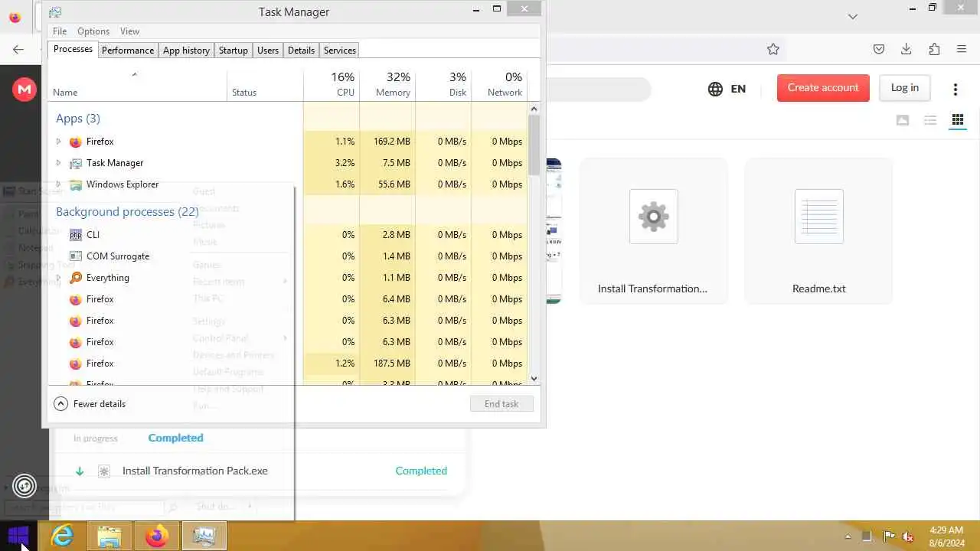Click the Log in button
The height and width of the screenshot is (551, 980).
tap(905, 88)
